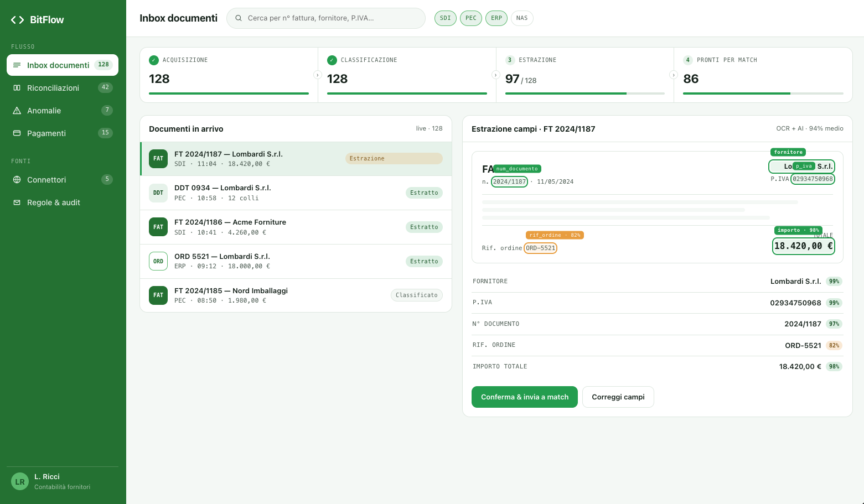This screenshot has width=864, height=504.
Task: Click the magnifier search icon
Action: click(x=239, y=18)
